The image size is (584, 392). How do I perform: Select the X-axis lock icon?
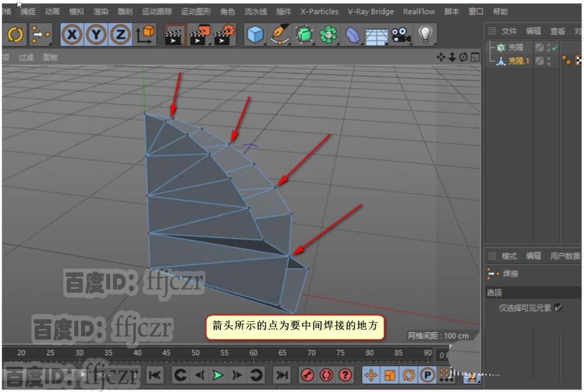[x=72, y=34]
